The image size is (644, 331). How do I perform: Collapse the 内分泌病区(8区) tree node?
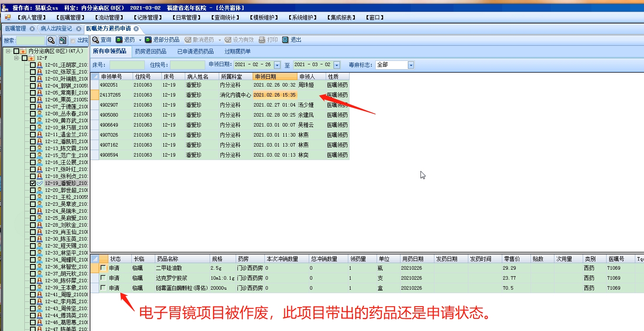[8, 51]
